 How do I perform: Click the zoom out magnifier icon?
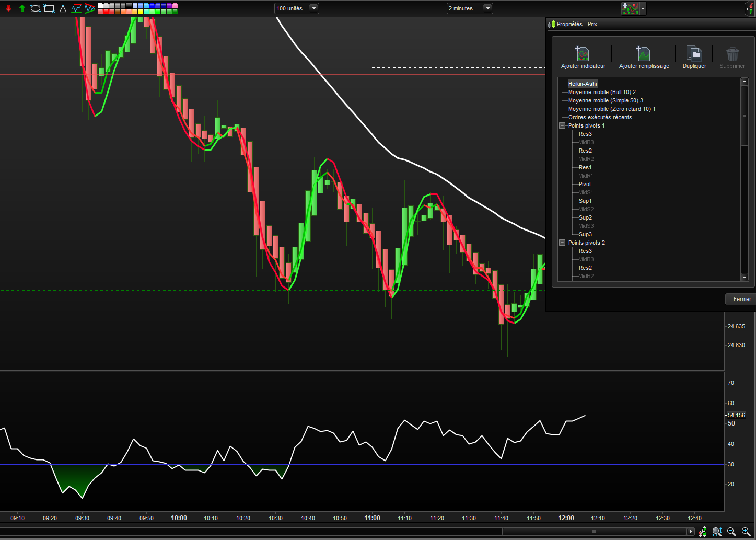click(x=731, y=532)
